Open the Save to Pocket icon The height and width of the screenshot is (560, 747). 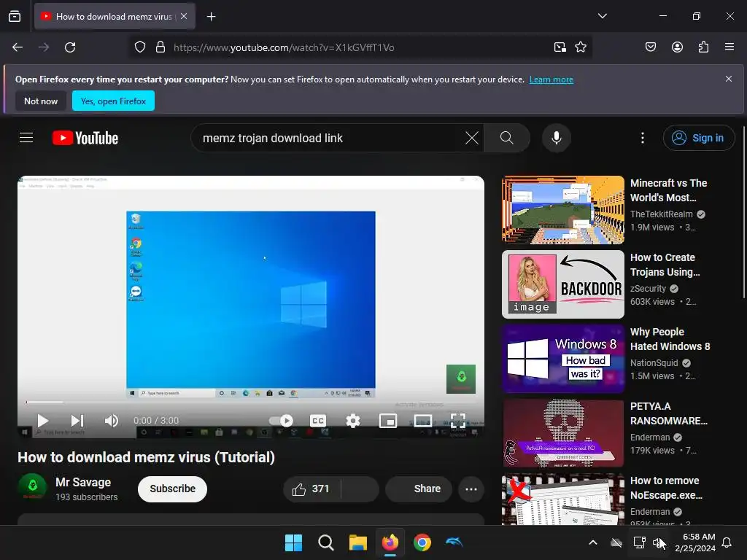coord(650,47)
